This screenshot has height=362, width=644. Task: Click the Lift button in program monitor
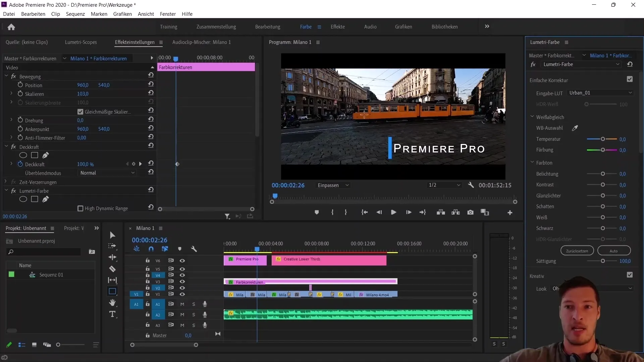click(x=441, y=212)
